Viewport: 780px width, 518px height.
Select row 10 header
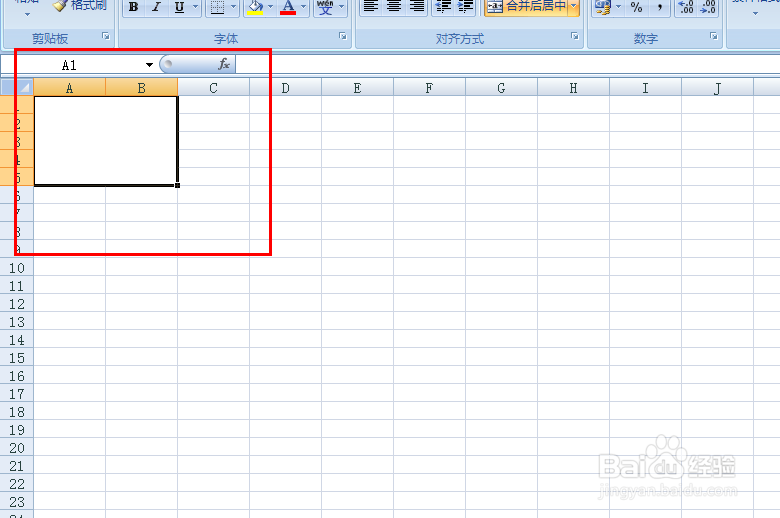pos(17,268)
